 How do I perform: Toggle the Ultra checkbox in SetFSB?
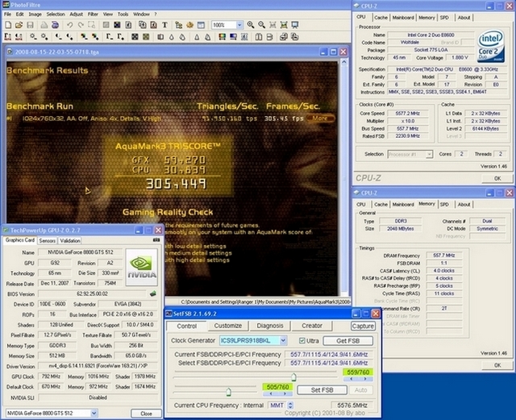click(x=302, y=341)
